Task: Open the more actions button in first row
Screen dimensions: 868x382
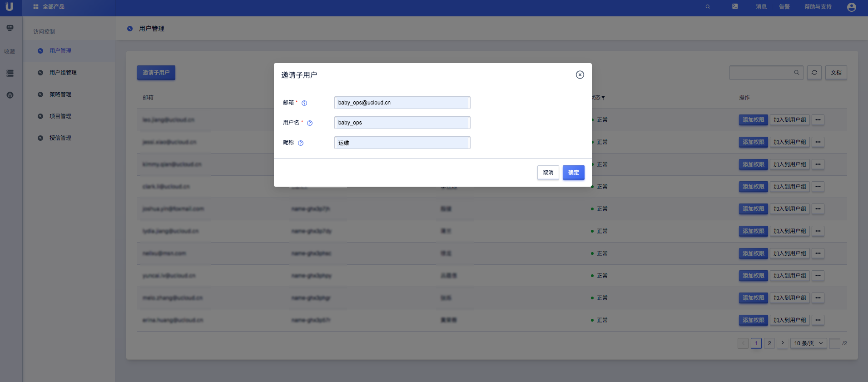Action: [x=818, y=120]
